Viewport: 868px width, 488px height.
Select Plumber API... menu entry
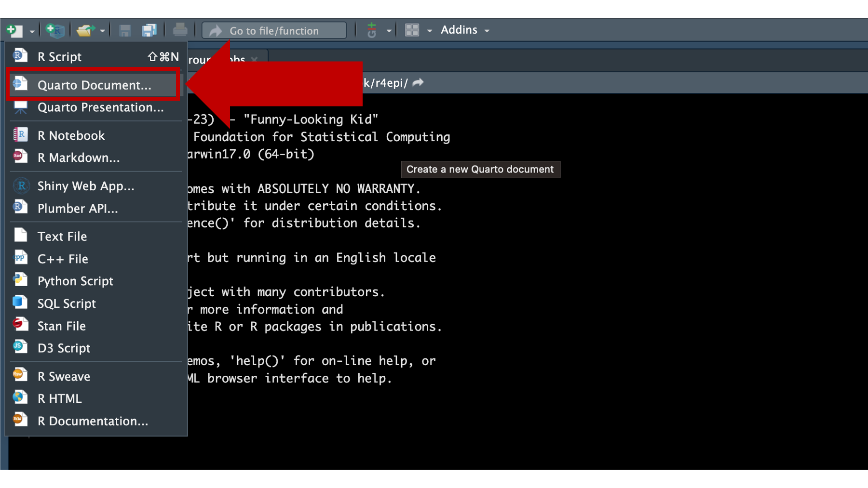pos(96,209)
